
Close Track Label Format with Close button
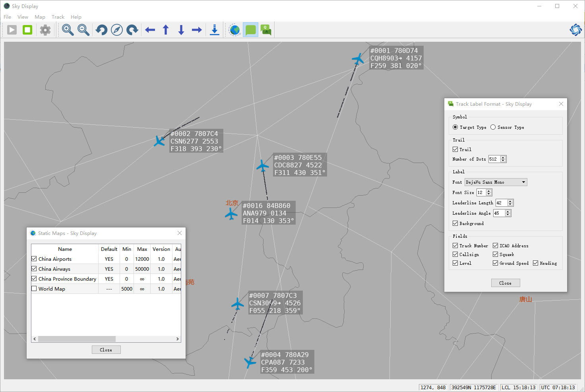506,283
